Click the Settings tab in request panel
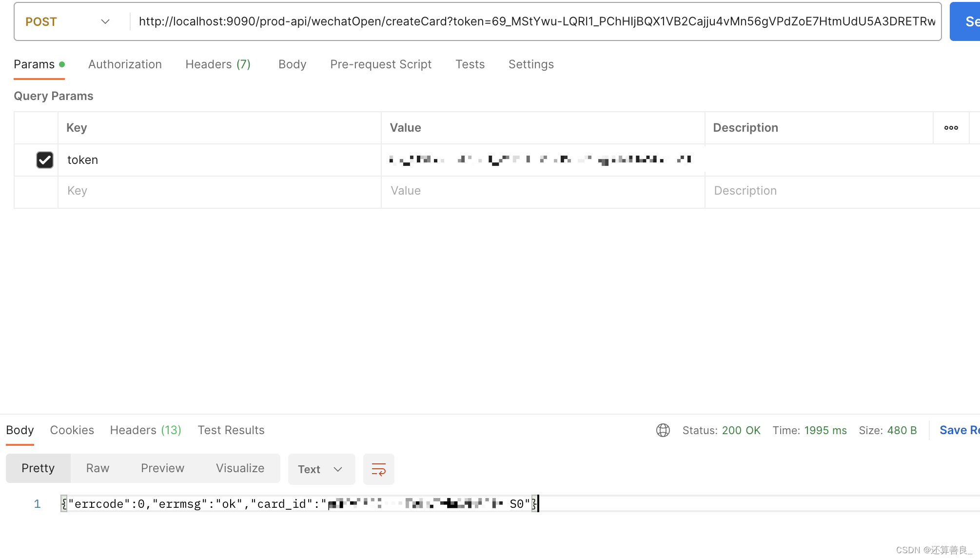This screenshot has width=980, height=559. [531, 64]
